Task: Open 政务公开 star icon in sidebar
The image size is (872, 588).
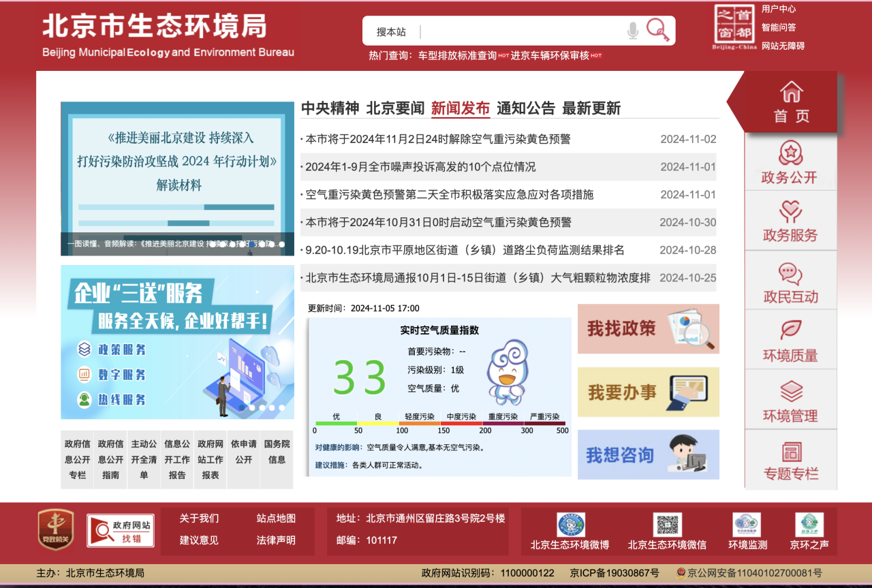Action: tap(790, 152)
